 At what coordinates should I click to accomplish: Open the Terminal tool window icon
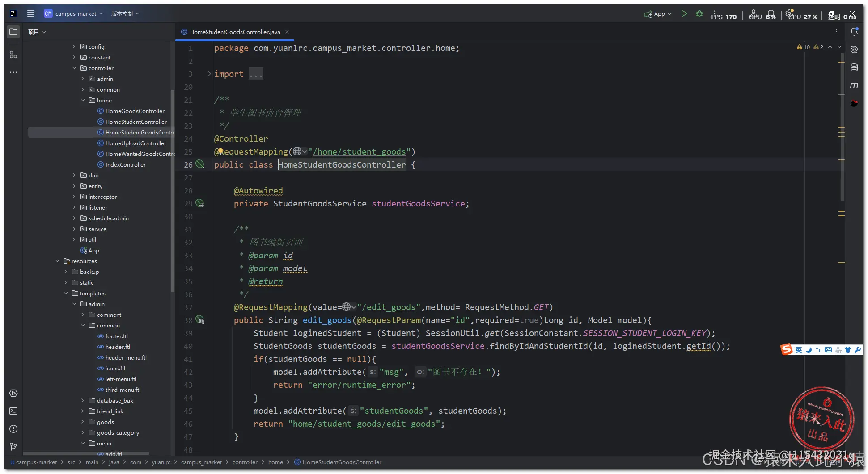coord(13,411)
